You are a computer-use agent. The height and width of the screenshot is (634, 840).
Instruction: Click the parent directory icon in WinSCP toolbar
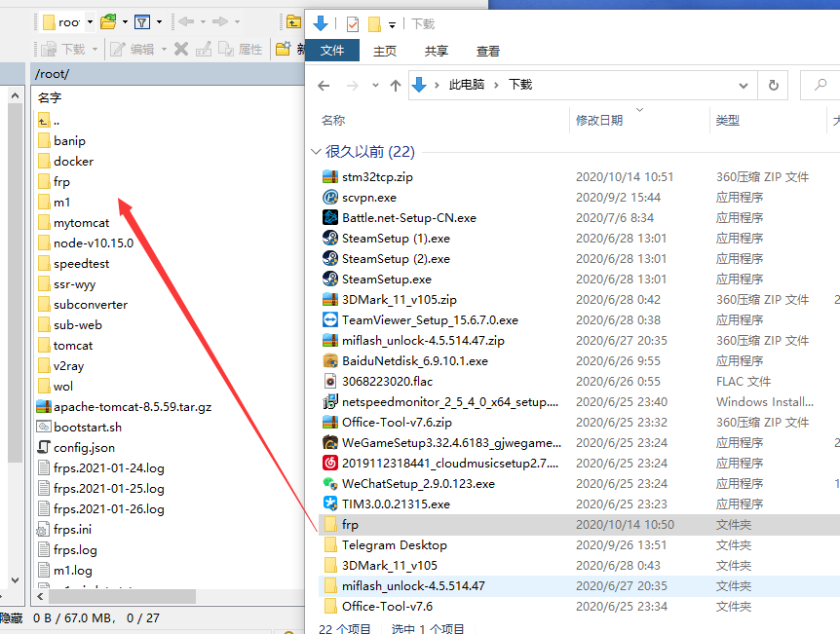point(293,22)
